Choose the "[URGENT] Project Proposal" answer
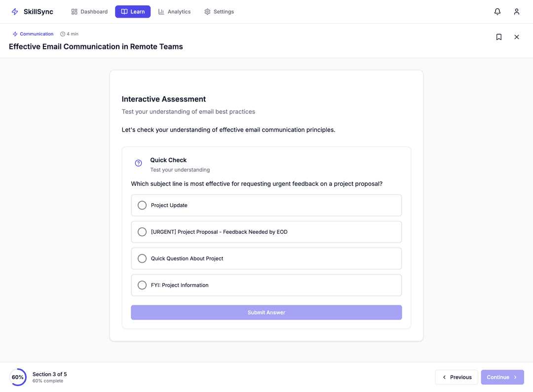 [142, 232]
